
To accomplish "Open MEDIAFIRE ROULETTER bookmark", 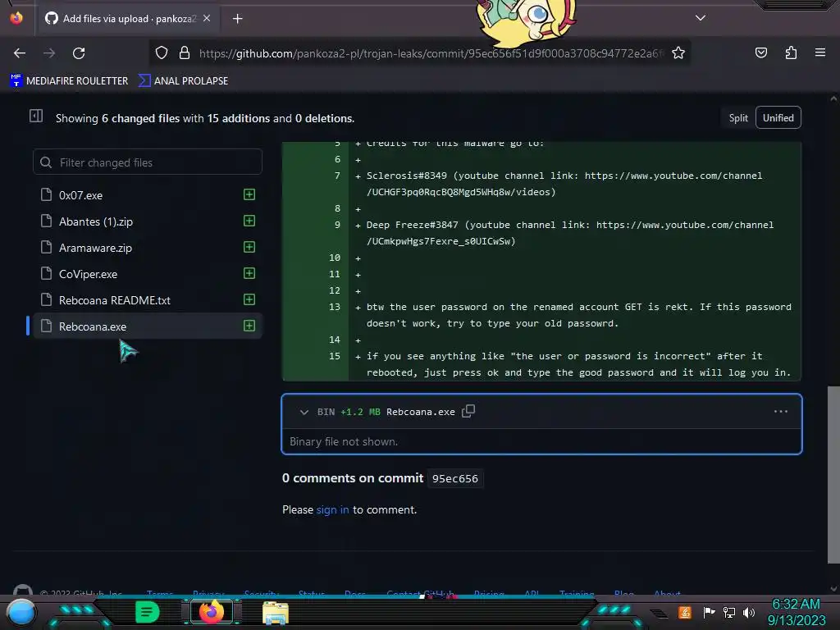I will [69, 81].
